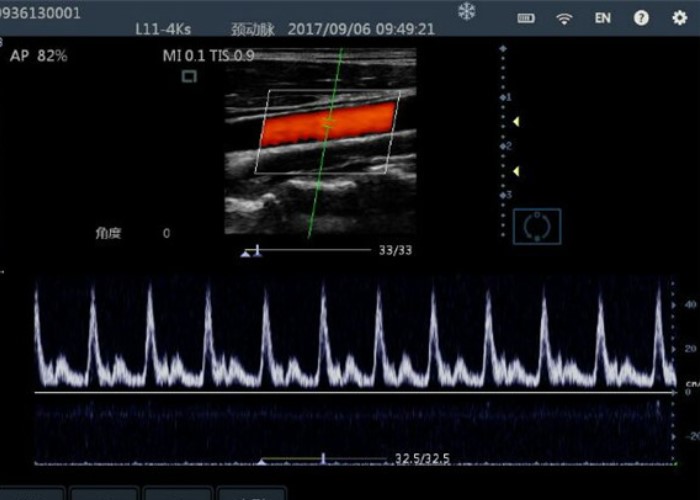The width and height of the screenshot is (700, 500).
Task: Click the Doppler sample gate on vessel
Action: (327, 123)
